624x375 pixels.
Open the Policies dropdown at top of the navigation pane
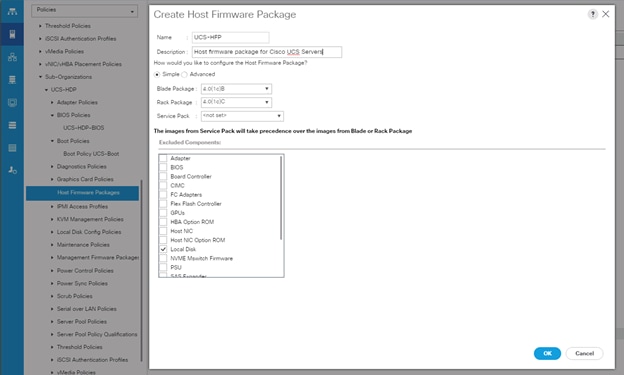point(85,11)
